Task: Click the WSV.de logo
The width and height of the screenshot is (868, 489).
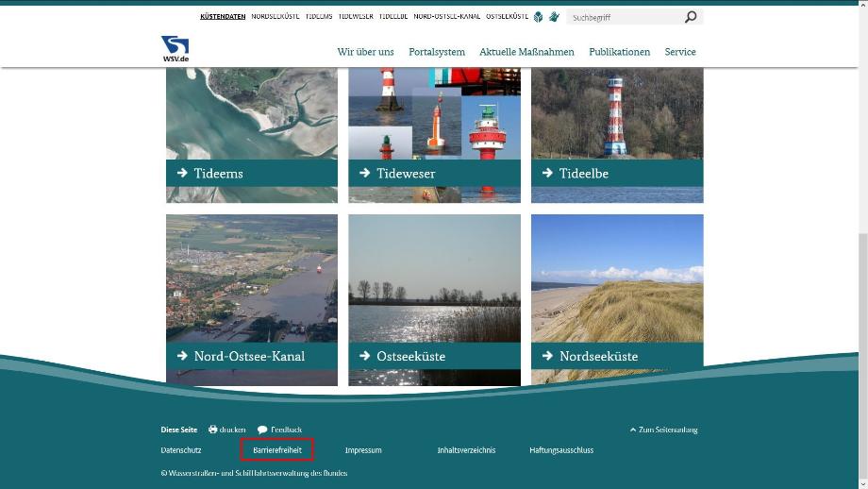Action: [x=175, y=49]
